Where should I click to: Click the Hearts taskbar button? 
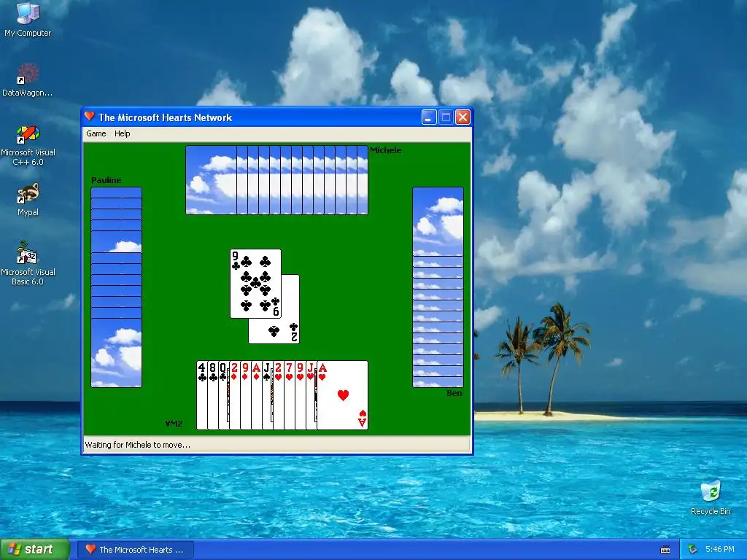[136, 550]
